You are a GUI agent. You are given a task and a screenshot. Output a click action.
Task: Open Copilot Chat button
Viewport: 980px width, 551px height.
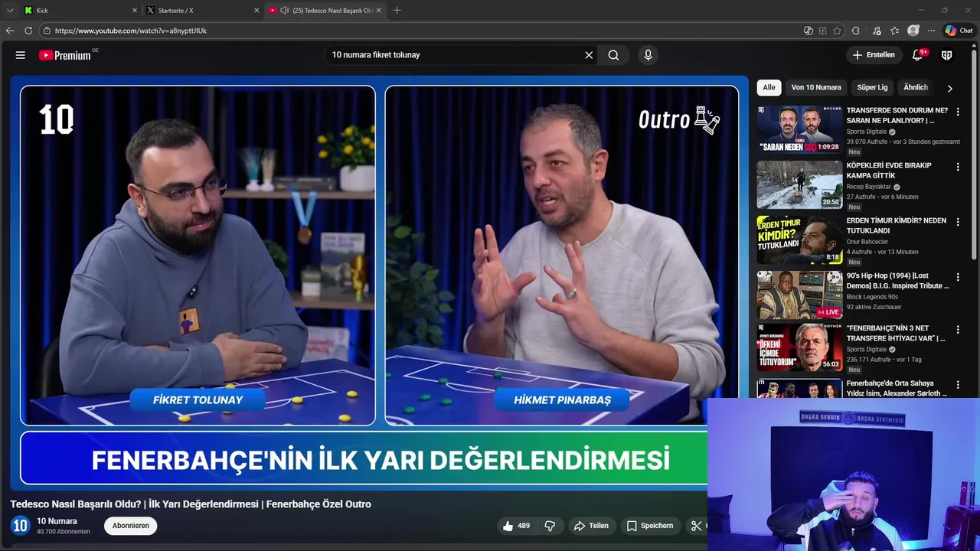959,31
